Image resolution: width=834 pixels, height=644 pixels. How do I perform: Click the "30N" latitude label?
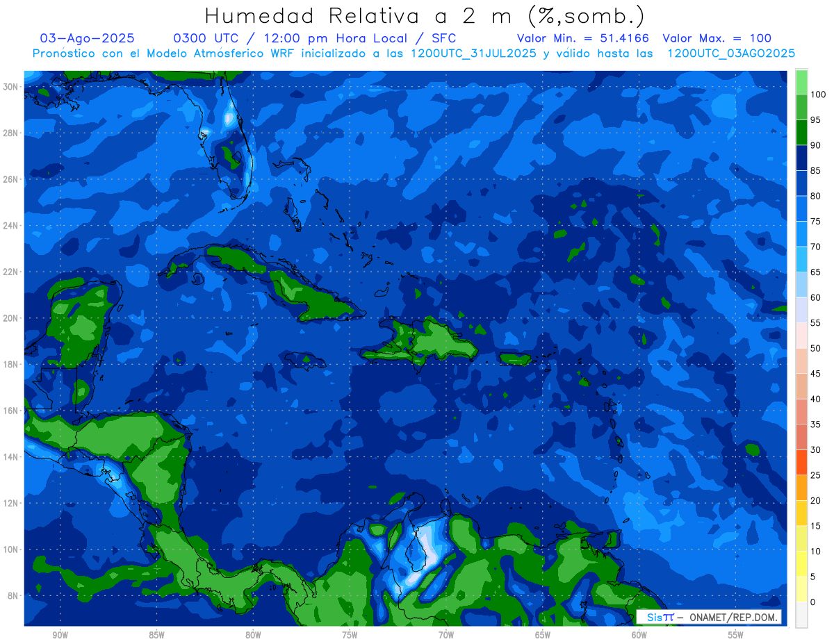12,87
